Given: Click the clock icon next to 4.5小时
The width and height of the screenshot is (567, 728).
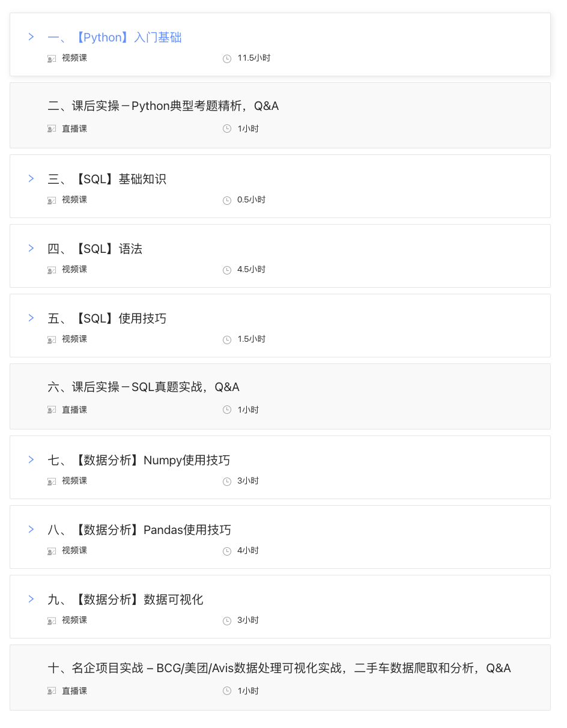Looking at the screenshot, I should click(227, 270).
